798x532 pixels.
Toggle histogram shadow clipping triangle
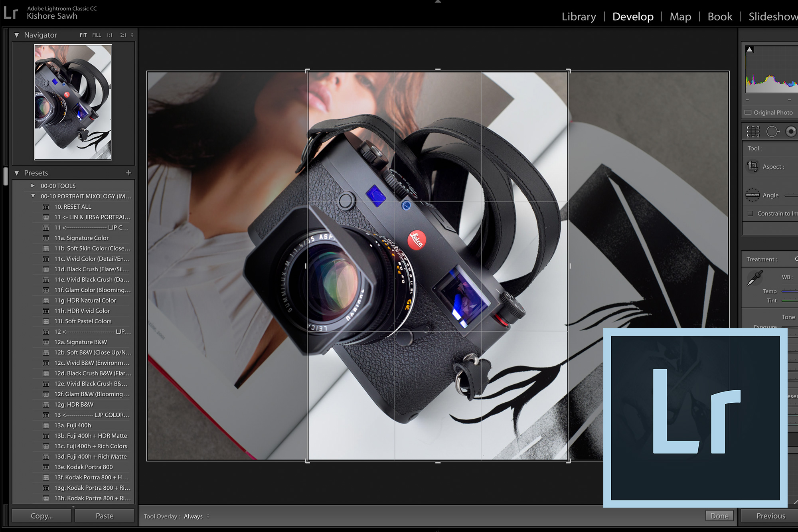coord(750,49)
